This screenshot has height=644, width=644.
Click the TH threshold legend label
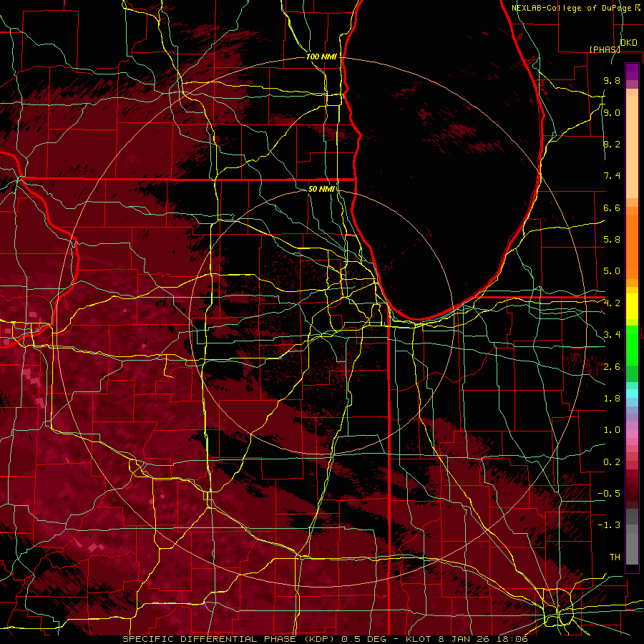click(615, 557)
